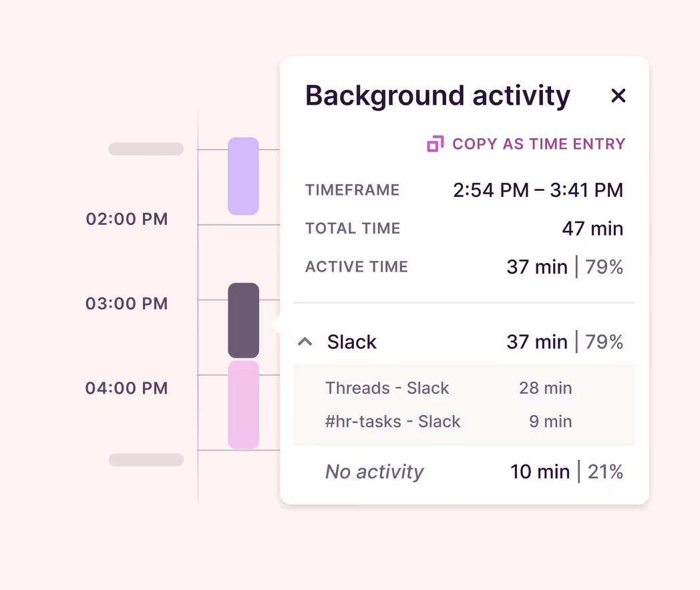Click the 02:00 PM time label
Viewport: 700px width, 590px height.
coord(127,219)
